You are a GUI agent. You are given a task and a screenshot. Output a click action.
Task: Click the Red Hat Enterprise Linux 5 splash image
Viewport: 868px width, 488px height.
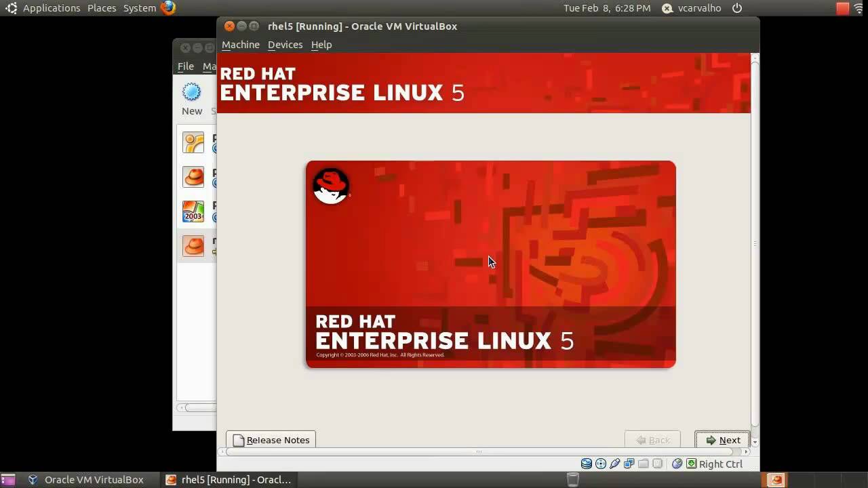(x=490, y=264)
